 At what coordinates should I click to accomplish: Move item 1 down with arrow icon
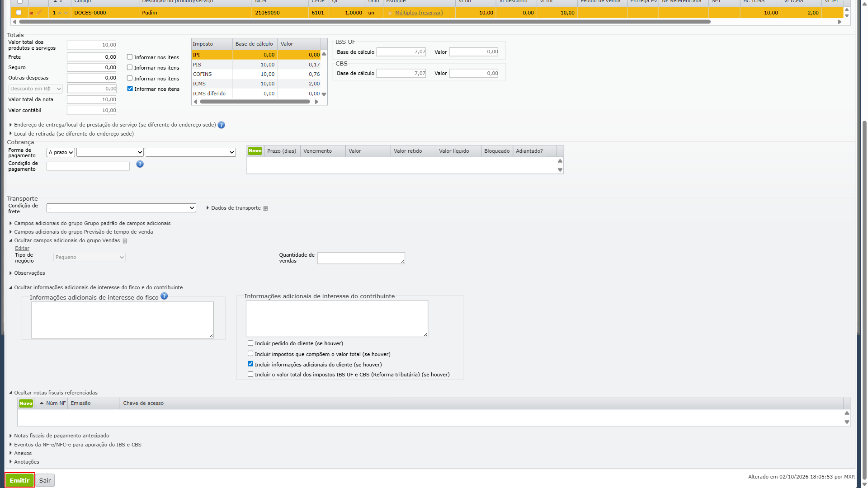pyautogui.click(x=66, y=13)
